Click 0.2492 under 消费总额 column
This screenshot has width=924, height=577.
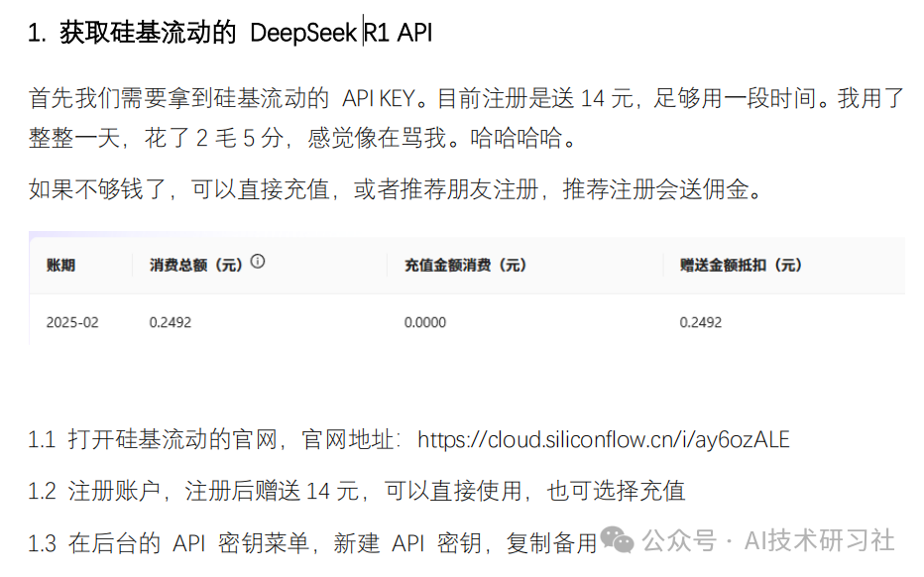171,322
